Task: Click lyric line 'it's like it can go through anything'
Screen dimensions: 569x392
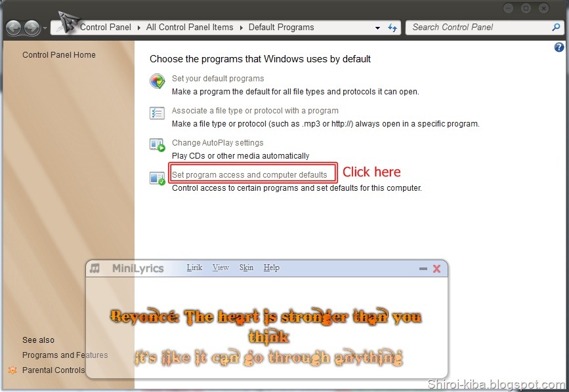Action: (269, 357)
